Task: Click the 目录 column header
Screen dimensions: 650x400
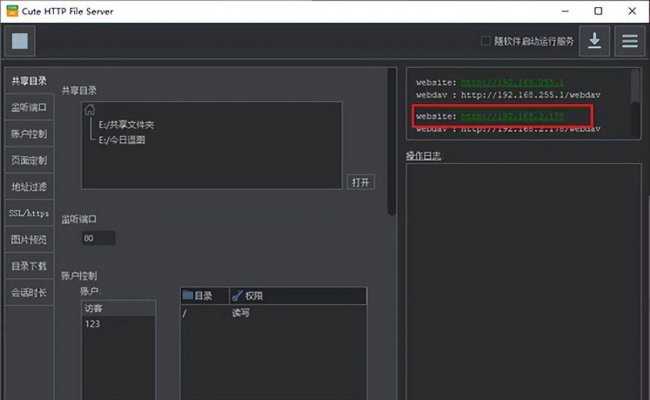Action: coord(205,296)
